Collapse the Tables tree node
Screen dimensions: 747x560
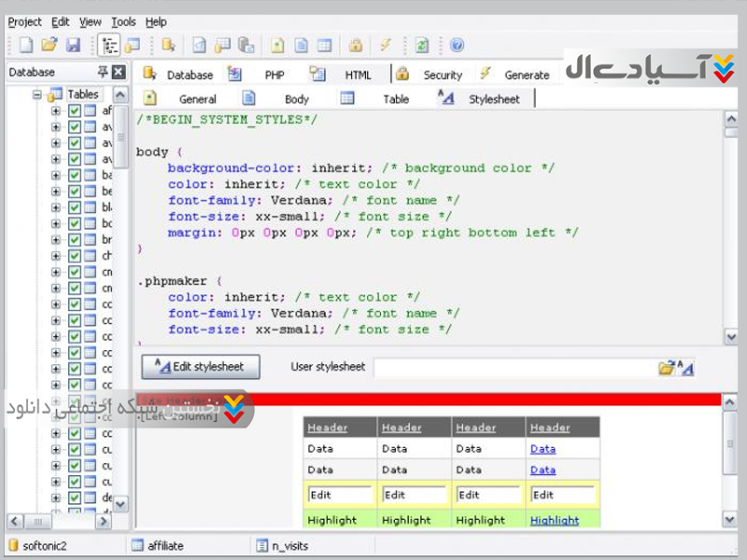38,94
